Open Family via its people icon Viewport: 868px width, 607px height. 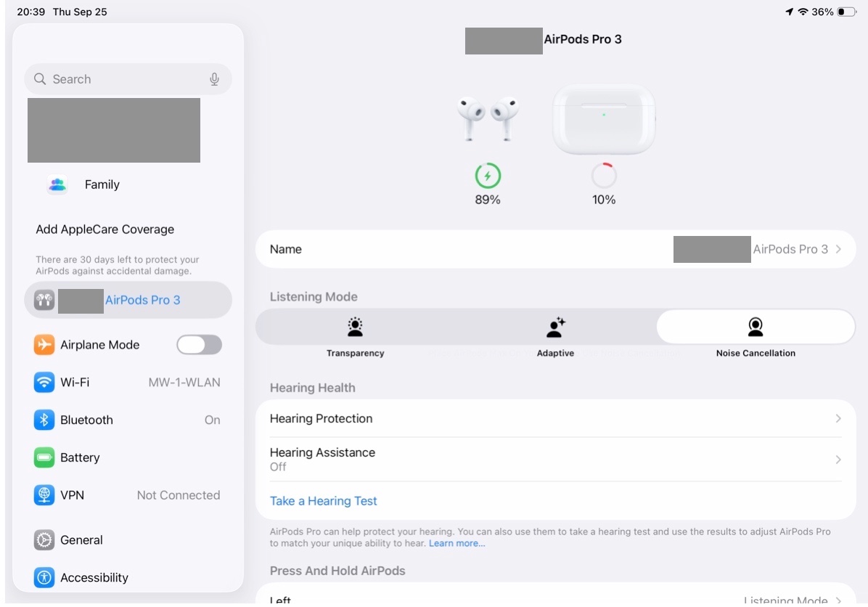pos(57,184)
